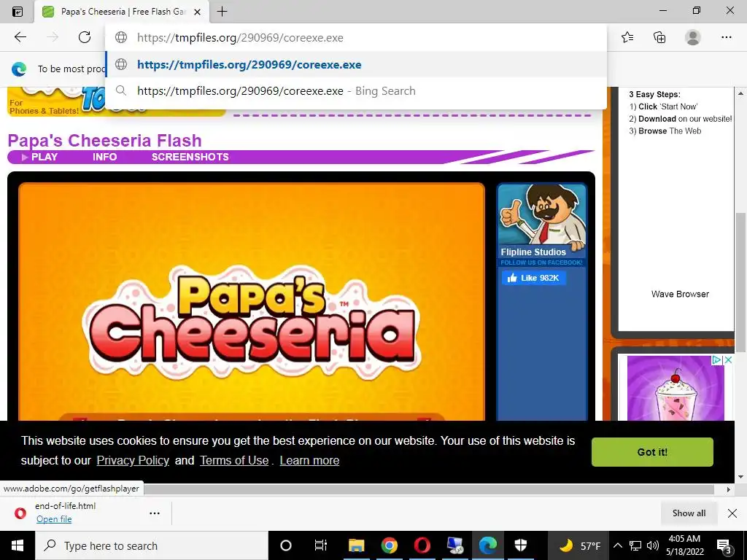The width and height of the screenshot is (747, 560).
Task: Click the AdChoices icon on ad
Action: coord(716,360)
